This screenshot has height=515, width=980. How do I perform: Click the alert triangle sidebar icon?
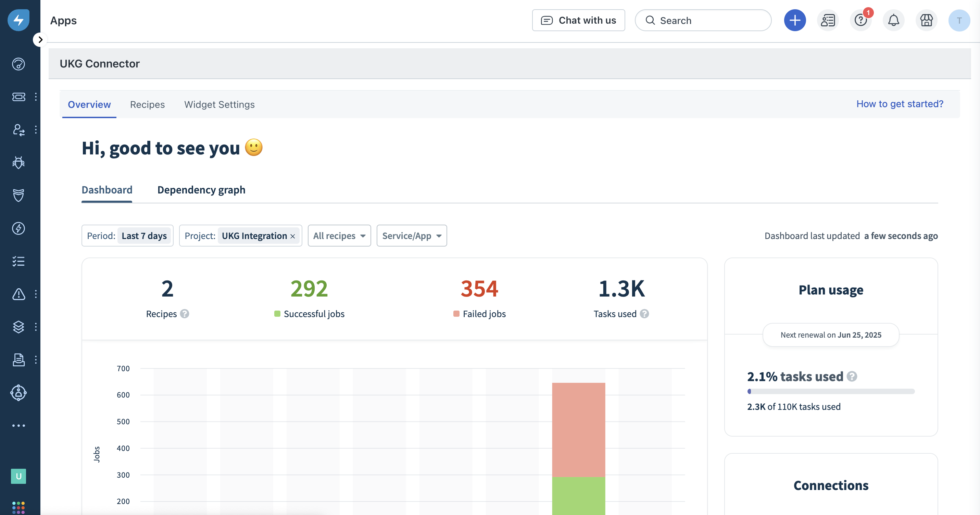18,294
